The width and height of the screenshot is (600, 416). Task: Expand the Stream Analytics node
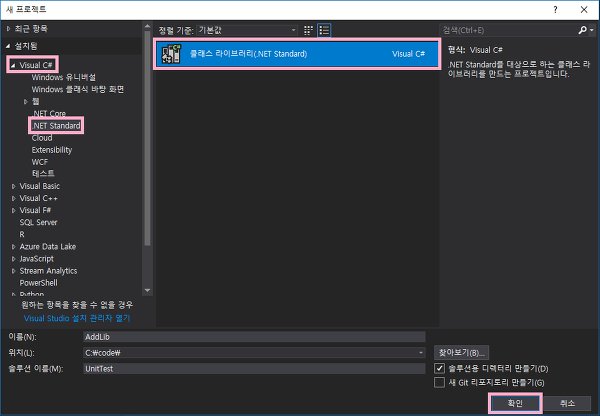click(x=13, y=271)
